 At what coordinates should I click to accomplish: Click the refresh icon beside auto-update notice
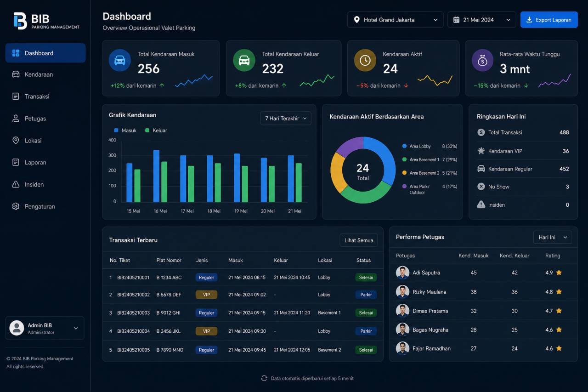264,378
